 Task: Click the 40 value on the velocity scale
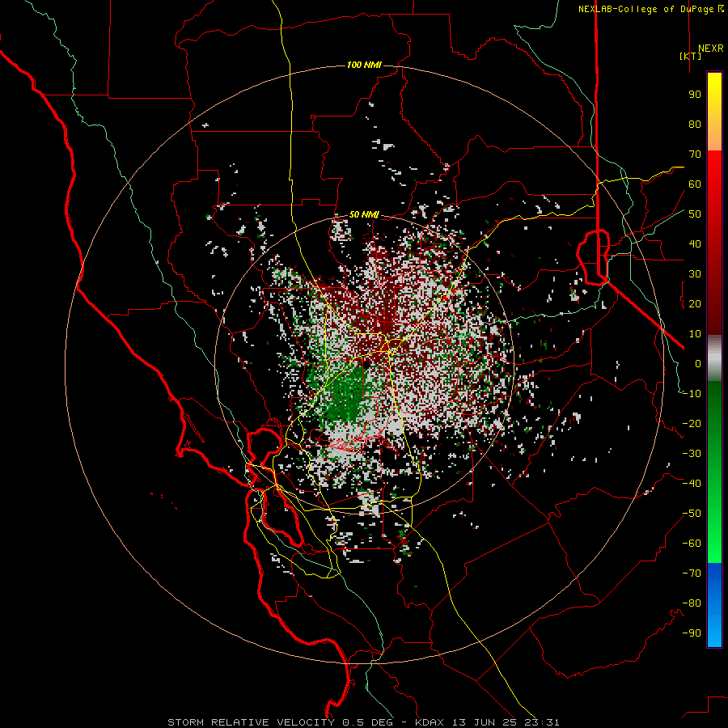coord(695,244)
